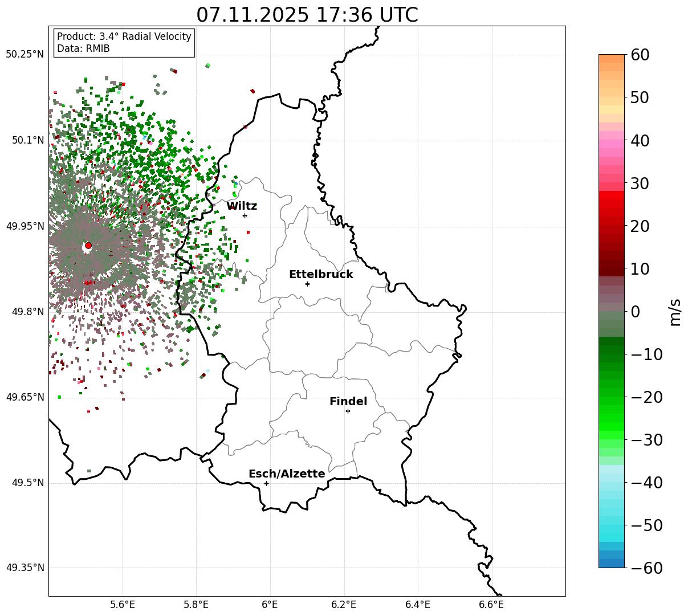Click the m/s colorbar unit label
688x616 pixels.
(675, 311)
